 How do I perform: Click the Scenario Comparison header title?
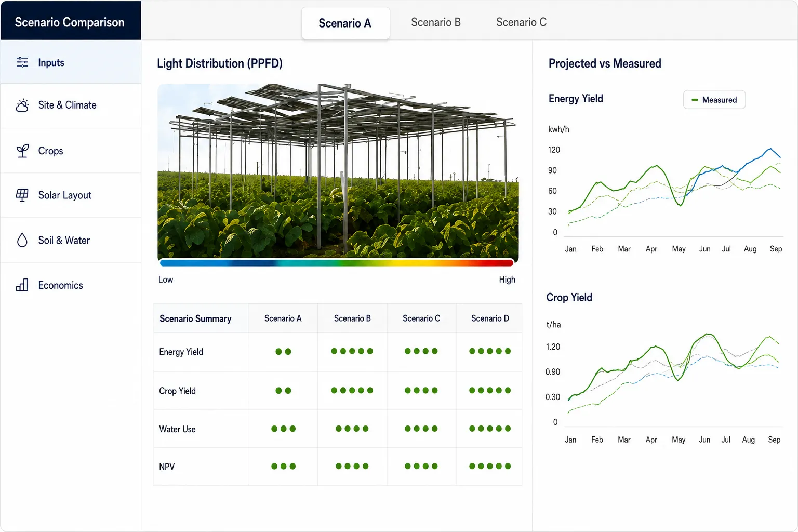click(x=70, y=22)
